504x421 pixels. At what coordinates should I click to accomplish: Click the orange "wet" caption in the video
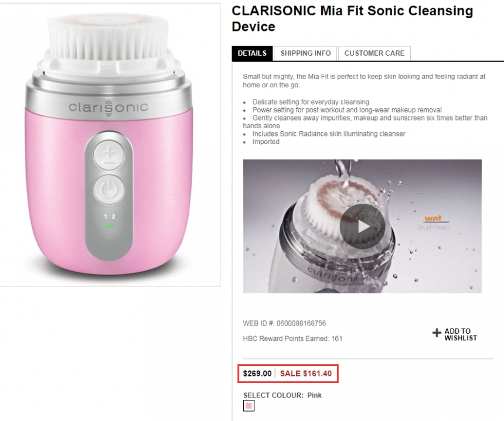(x=433, y=218)
